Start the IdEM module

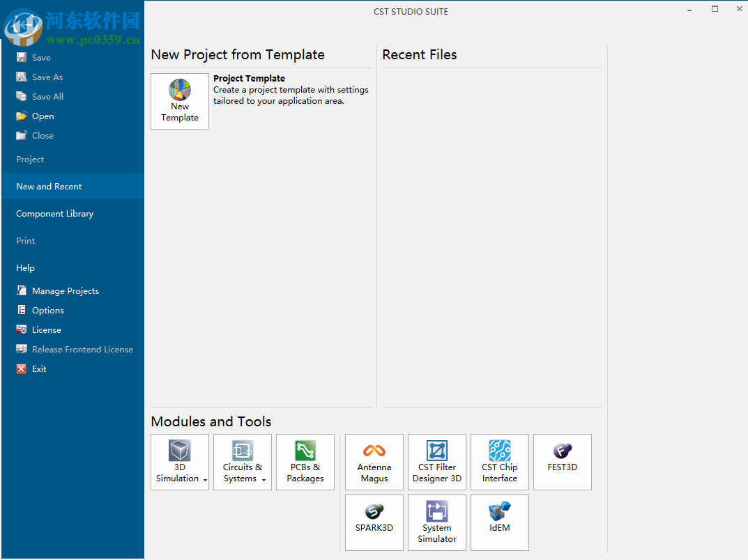(499, 522)
